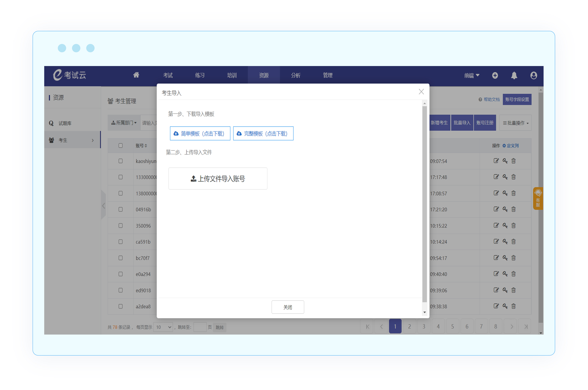Click trash icon for the 17:08:57 row
The width and height of the screenshot is (588, 390).
513,193
